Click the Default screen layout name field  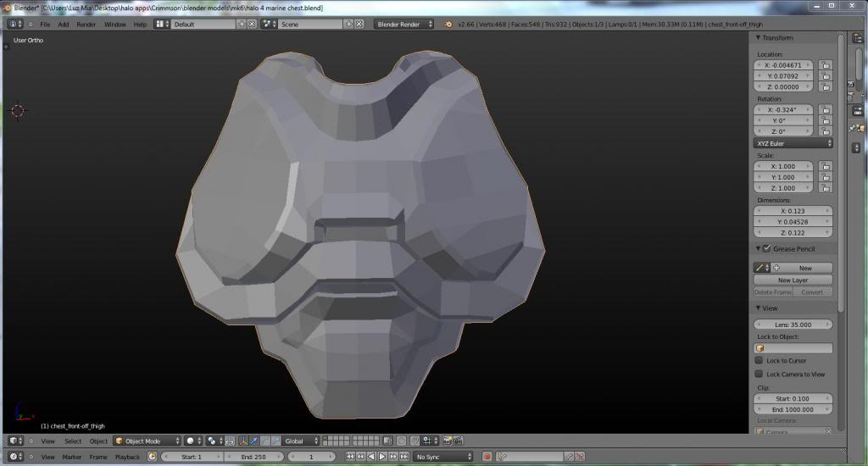203,25
